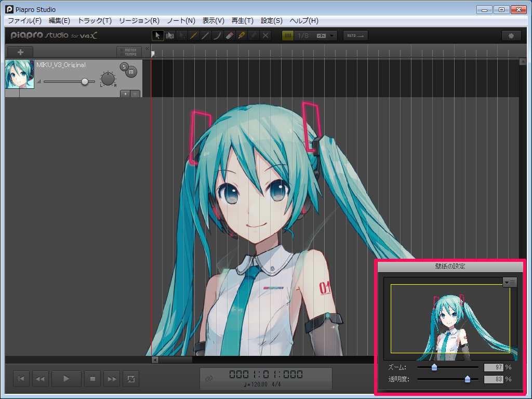532x399 pixels.
Task: Click the 壁紙の設定 panel title bar
Action: [450, 267]
